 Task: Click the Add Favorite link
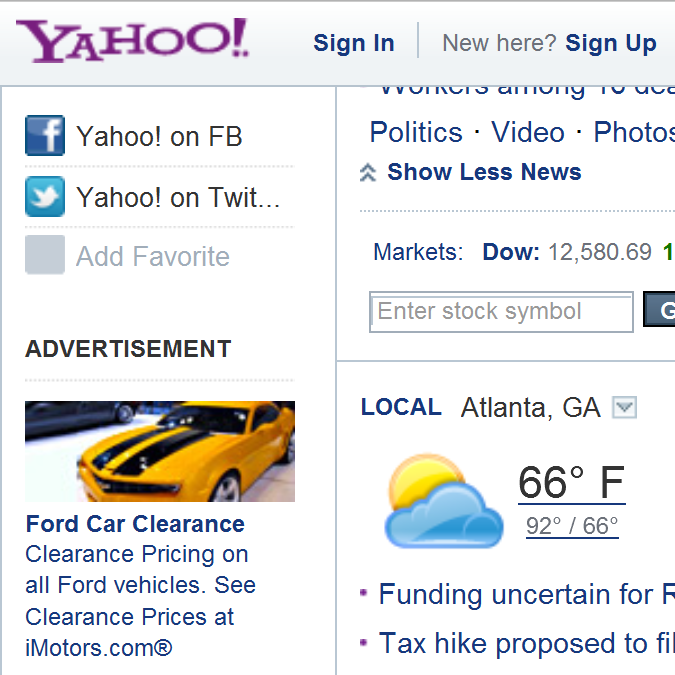click(153, 257)
